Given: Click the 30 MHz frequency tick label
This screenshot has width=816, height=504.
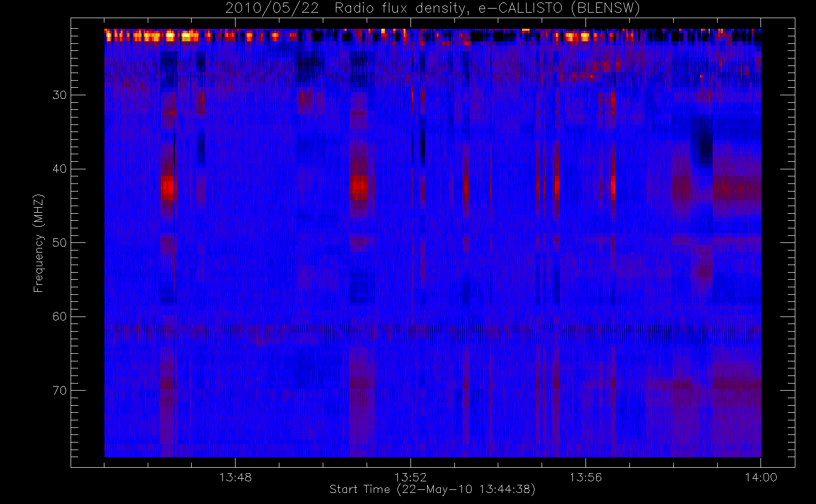Looking at the screenshot, I should click(60, 95).
